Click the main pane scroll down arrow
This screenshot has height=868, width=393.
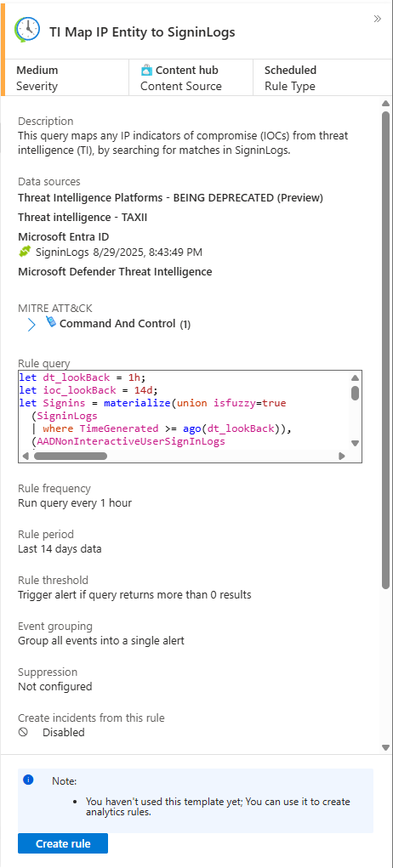point(386,747)
